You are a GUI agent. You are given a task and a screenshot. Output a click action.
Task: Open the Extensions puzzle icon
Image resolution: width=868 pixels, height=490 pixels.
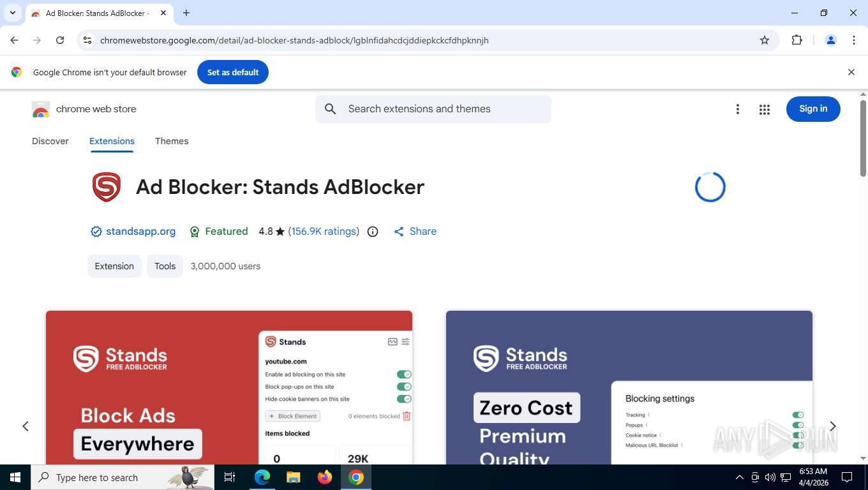coord(797,40)
